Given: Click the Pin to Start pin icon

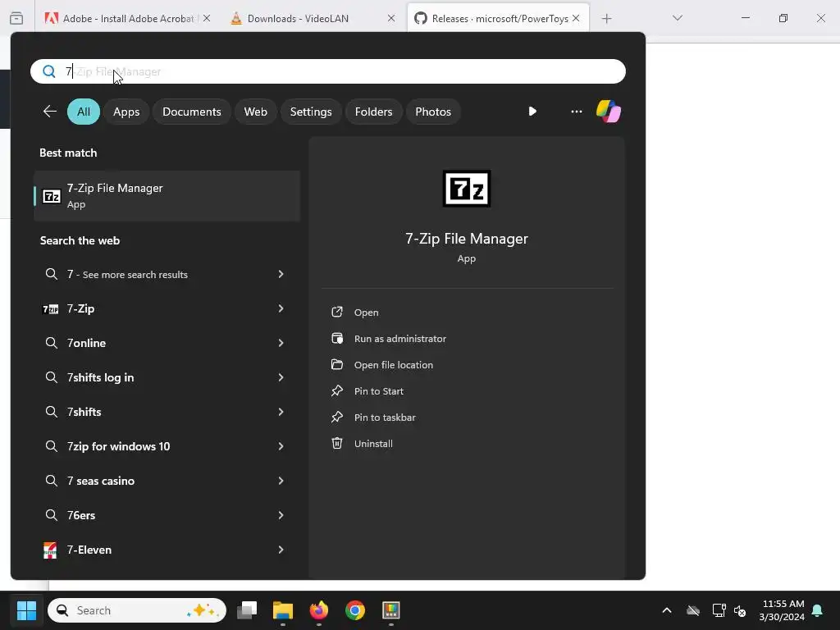Looking at the screenshot, I should pos(337,391).
